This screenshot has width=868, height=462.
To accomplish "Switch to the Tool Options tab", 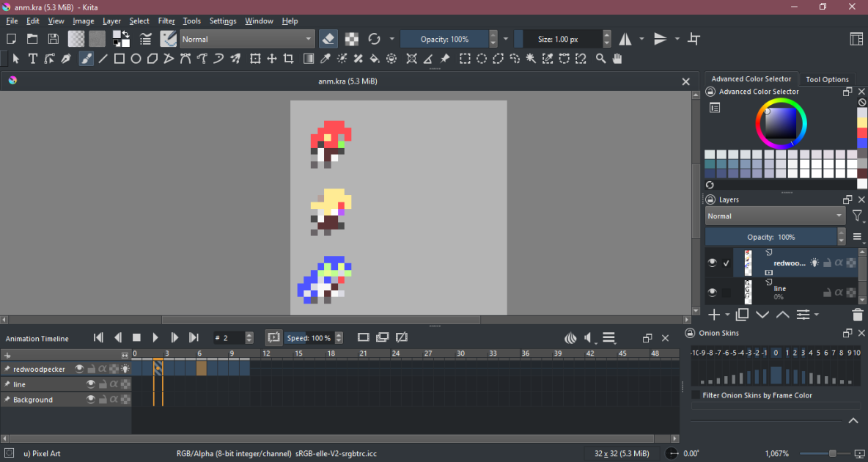I will 827,79.
